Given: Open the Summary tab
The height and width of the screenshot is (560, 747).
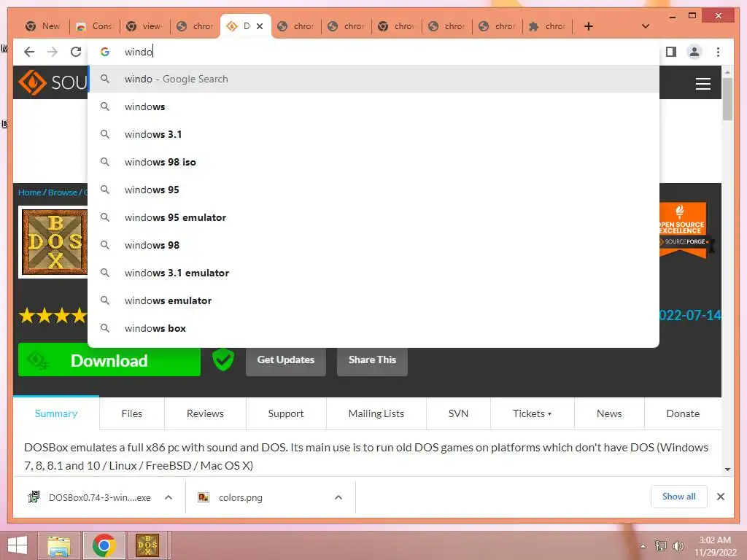Looking at the screenshot, I should pyautogui.click(x=56, y=413).
